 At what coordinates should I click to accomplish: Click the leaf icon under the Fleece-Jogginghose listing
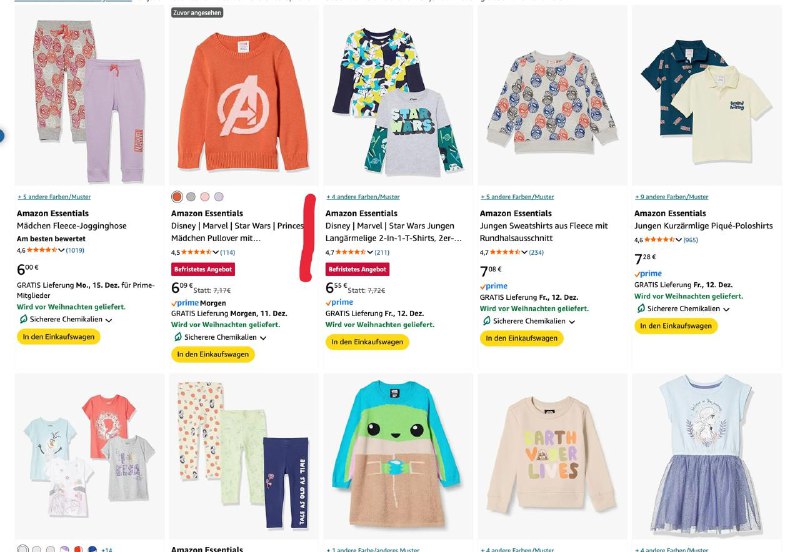(x=22, y=319)
